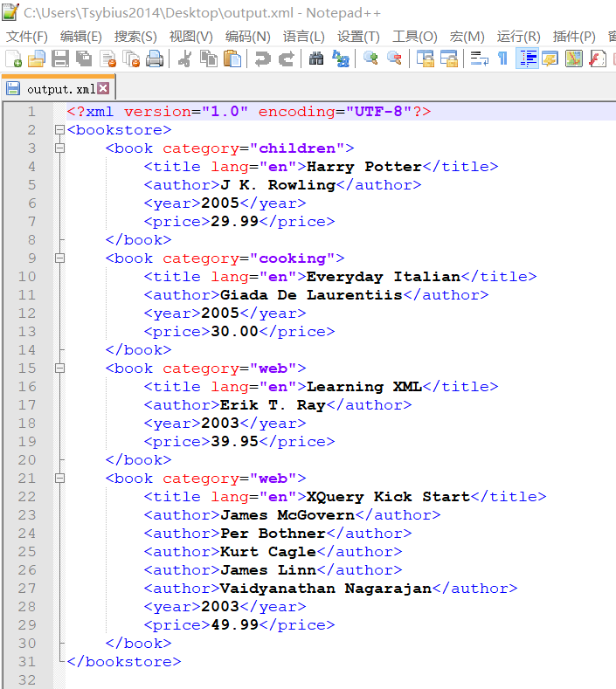Undo the last action with the Undo arrow
616x689 pixels.
click(x=262, y=59)
